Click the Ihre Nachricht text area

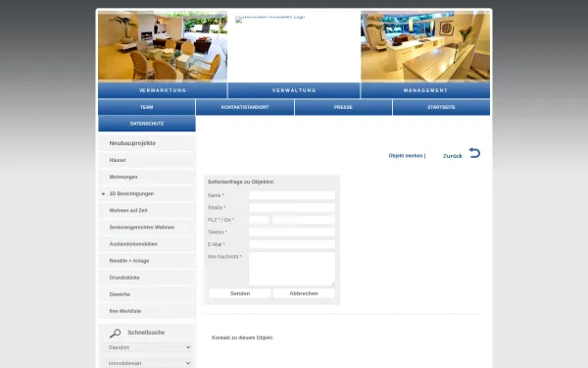click(292, 269)
